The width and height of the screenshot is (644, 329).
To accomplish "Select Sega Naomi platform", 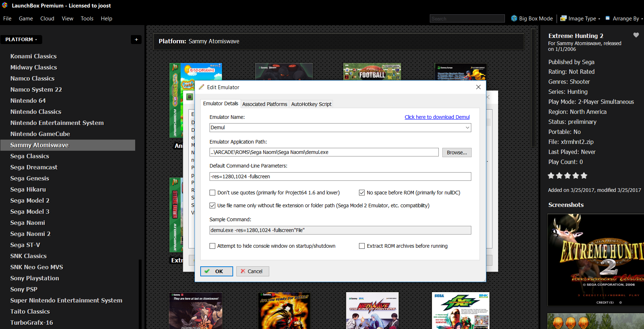I will 28,223.
